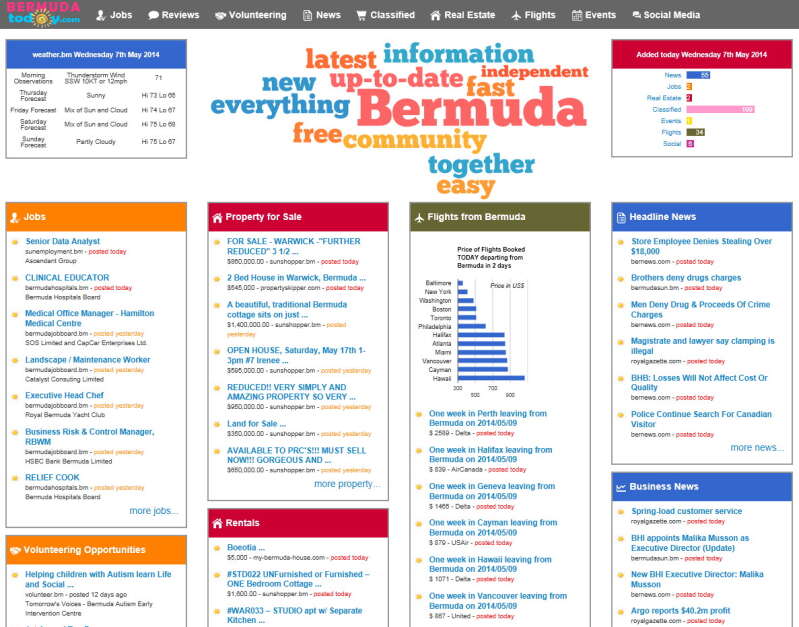This screenshot has height=627, width=799.
Task: Open One week in Hawaii flight deal
Action: [490, 564]
